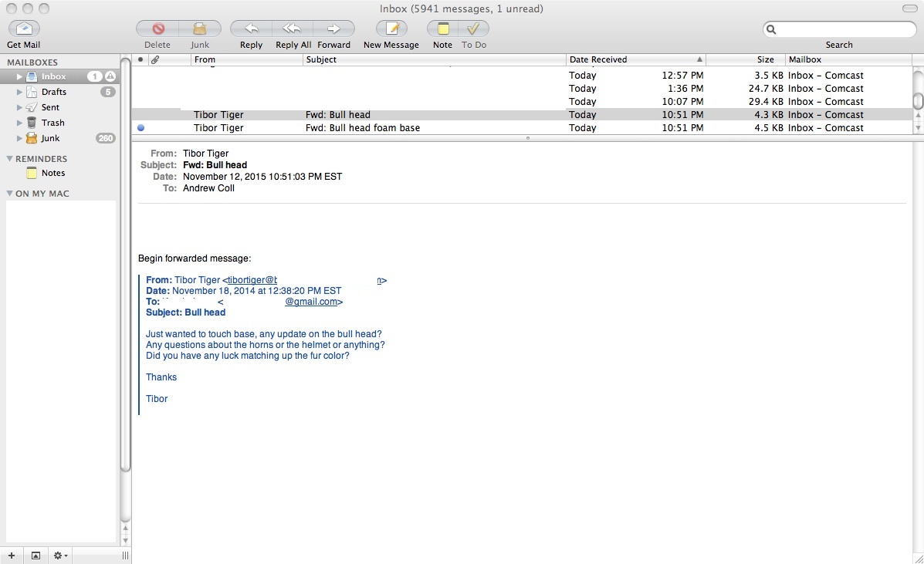Add a new mailbox with plus button
This screenshot has height=564, width=924.
coord(12,556)
